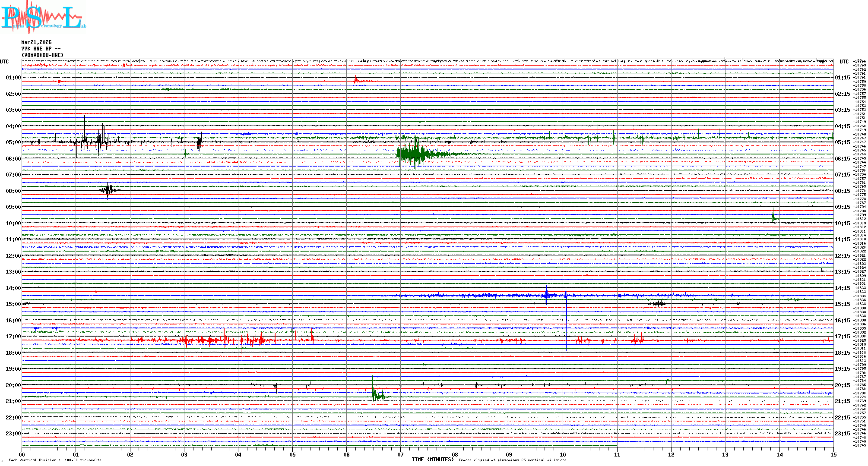868x466 pixels.
Task: Click the right UTC axis header
Action: [844, 62]
